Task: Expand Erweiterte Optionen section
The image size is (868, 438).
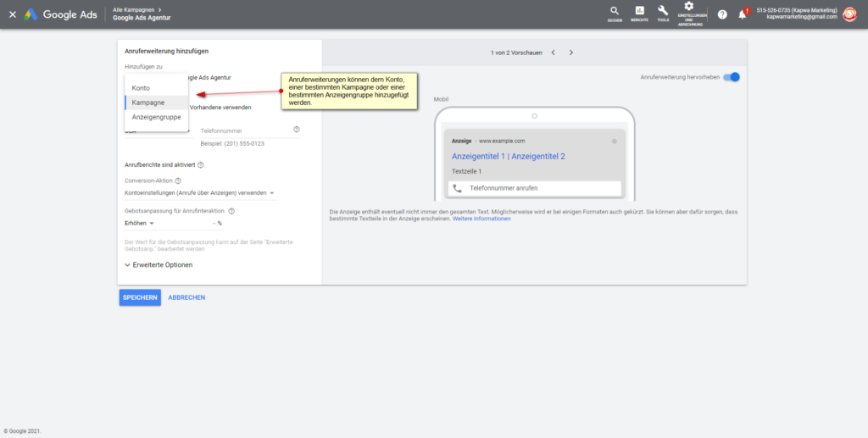Action: tap(159, 264)
